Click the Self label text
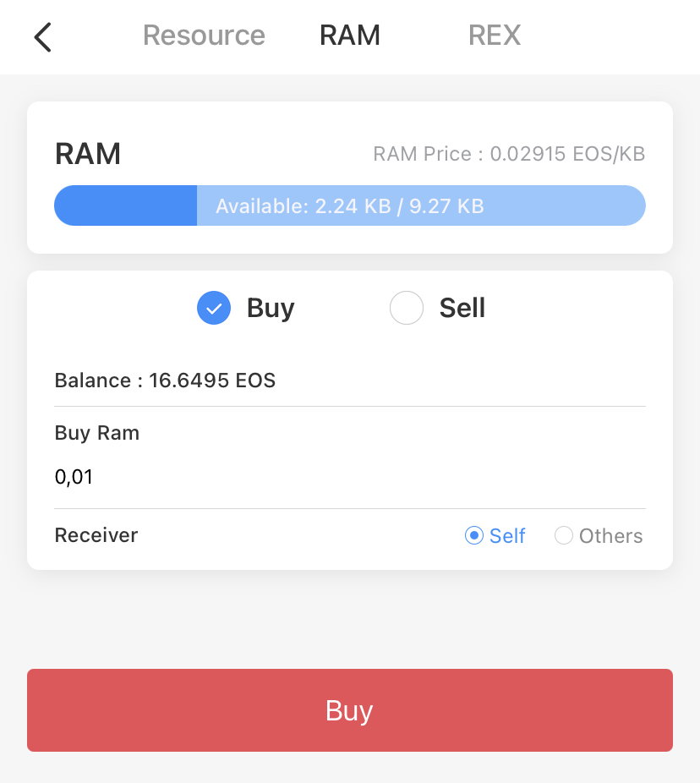Image resolution: width=700 pixels, height=783 pixels. tap(507, 536)
